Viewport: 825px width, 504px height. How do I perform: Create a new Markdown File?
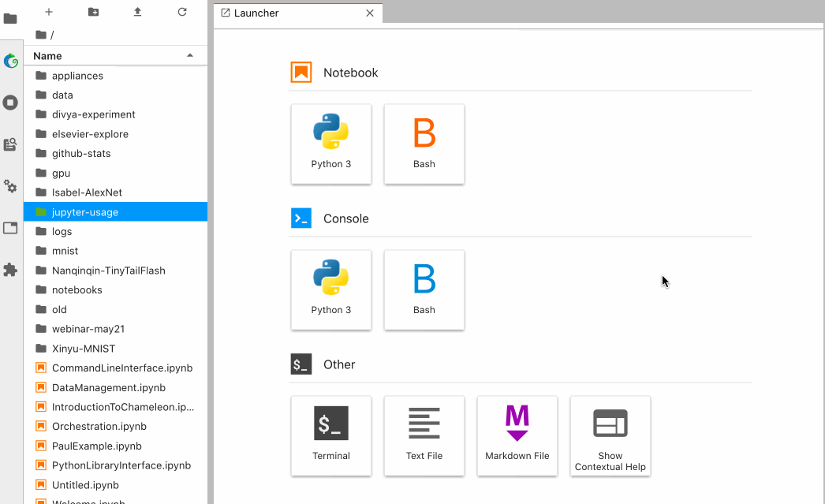click(x=517, y=436)
